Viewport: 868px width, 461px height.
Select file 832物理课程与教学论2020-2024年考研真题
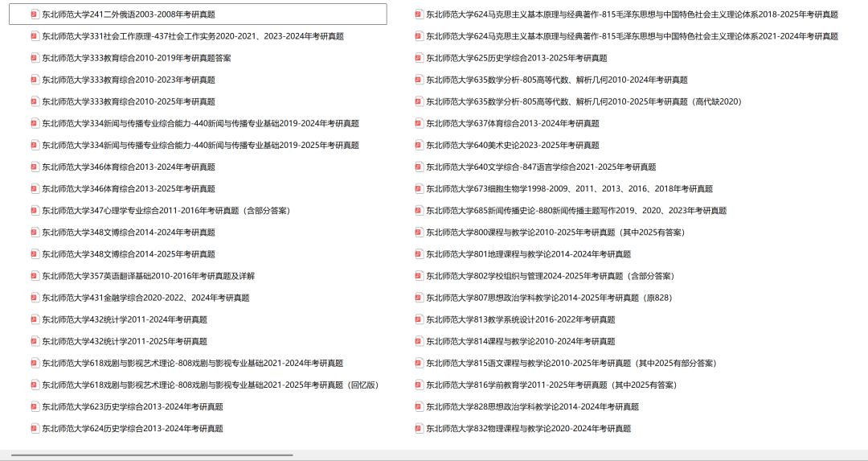[x=529, y=428]
